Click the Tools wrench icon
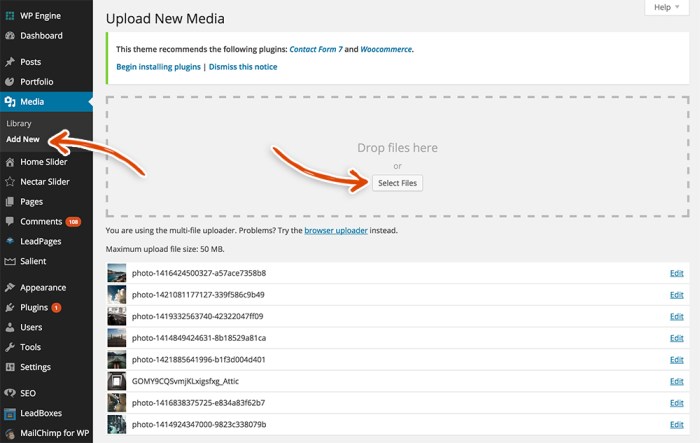 point(10,347)
